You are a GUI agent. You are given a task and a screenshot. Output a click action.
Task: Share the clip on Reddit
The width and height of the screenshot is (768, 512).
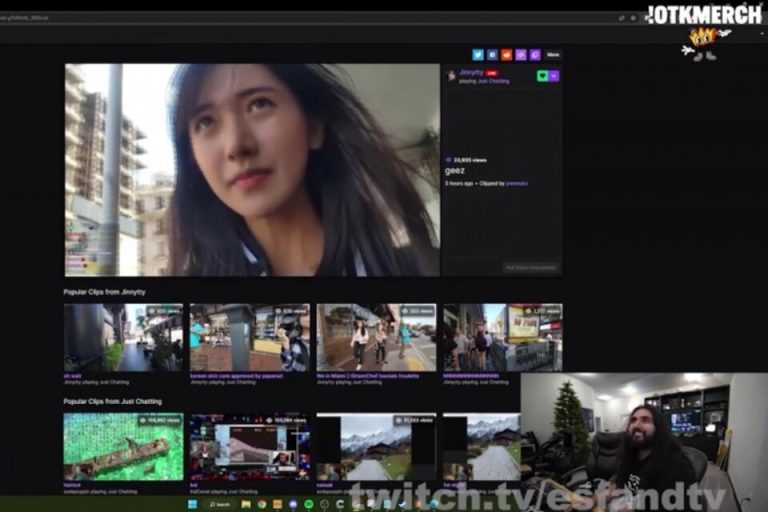pyautogui.click(x=506, y=54)
